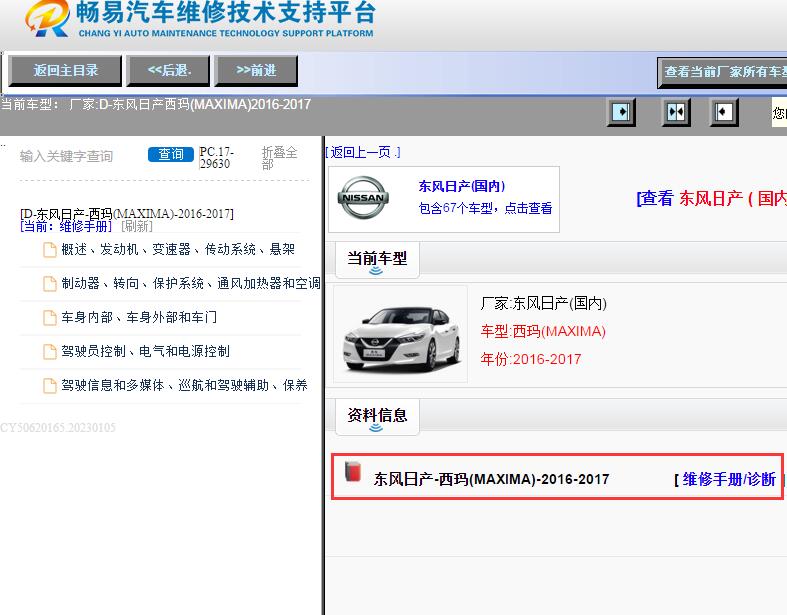Image resolution: width=787 pixels, height=615 pixels.
Task: Collapse all with 折叠全部
Action: 280,158
